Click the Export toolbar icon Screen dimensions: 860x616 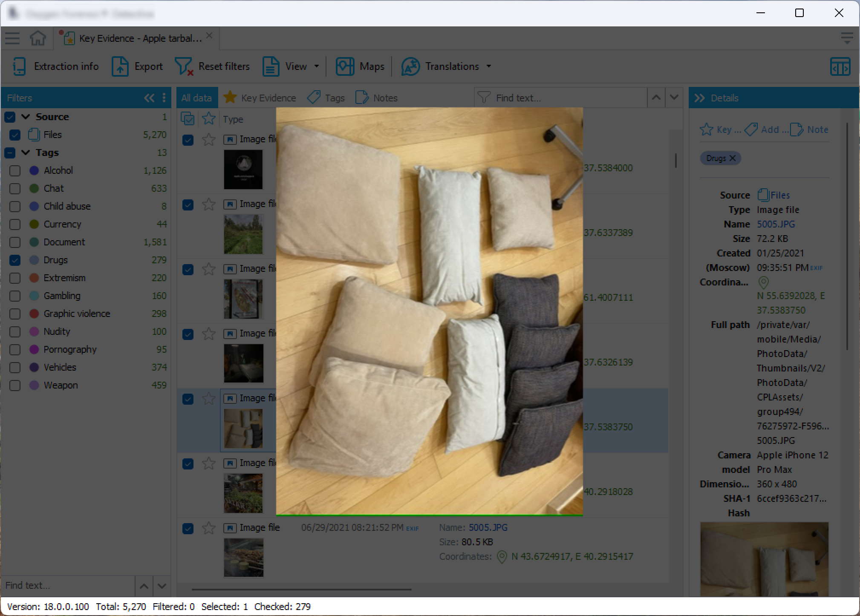(x=120, y=66)
